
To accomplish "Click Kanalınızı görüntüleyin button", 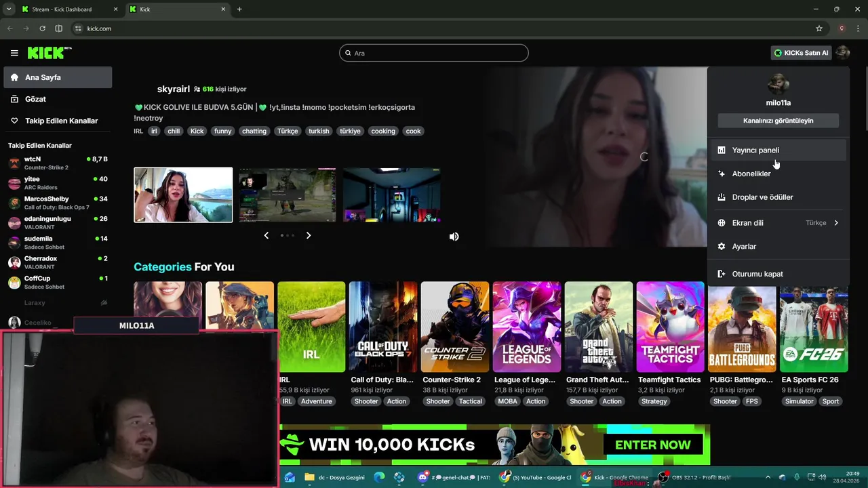I will tap(778, 121).
